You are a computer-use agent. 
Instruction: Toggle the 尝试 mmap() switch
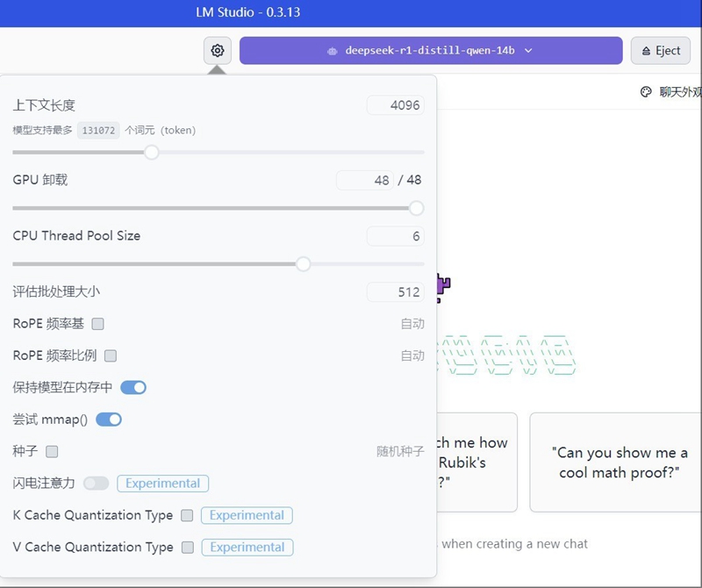pos(109,419)
